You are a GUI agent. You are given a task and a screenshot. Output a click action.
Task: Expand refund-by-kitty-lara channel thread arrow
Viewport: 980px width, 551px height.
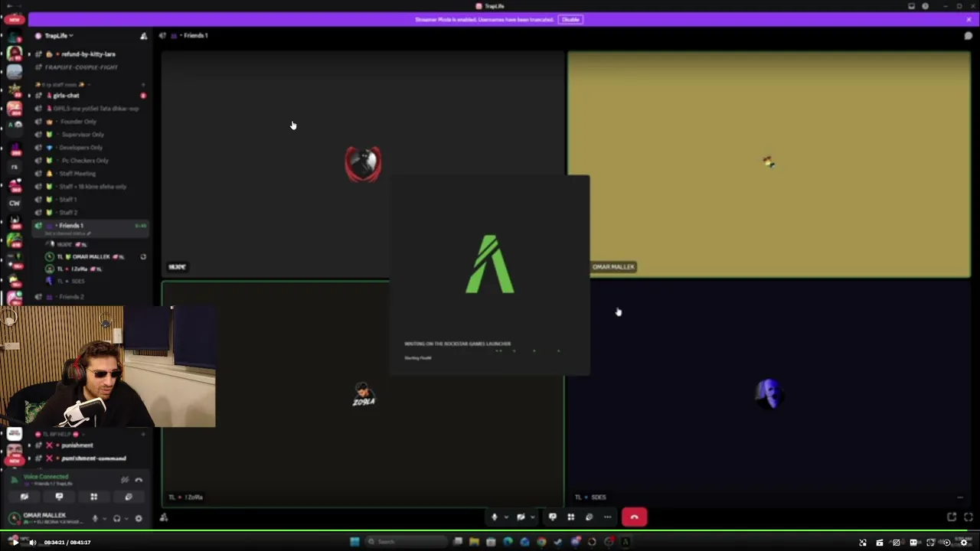click(x=29, y=54)
